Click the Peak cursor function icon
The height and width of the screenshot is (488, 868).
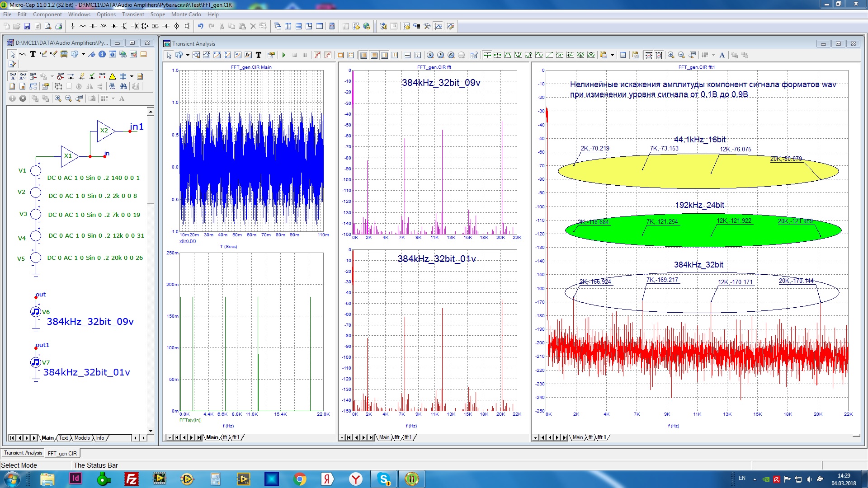(508, 55)
